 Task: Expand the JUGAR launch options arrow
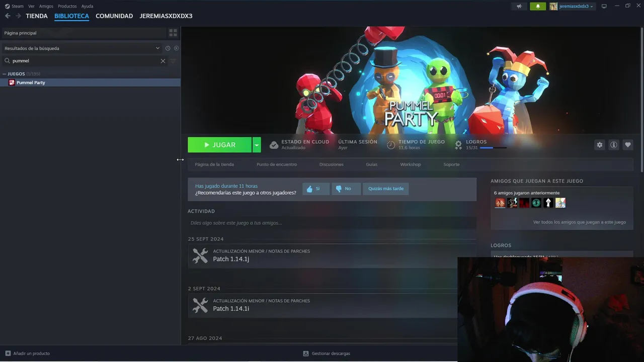[257, 145]
